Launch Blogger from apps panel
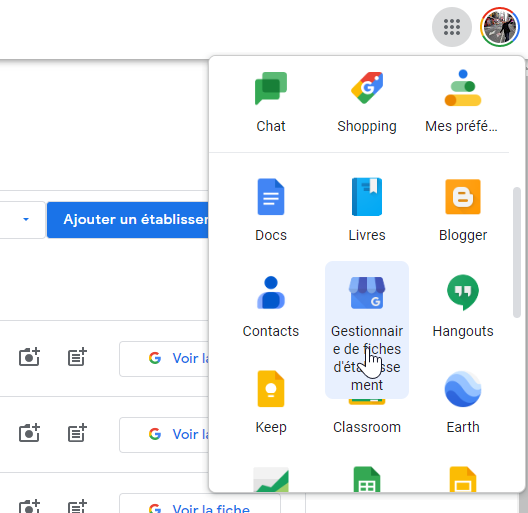Screen dimensions: 528x513 pos(462,210)
